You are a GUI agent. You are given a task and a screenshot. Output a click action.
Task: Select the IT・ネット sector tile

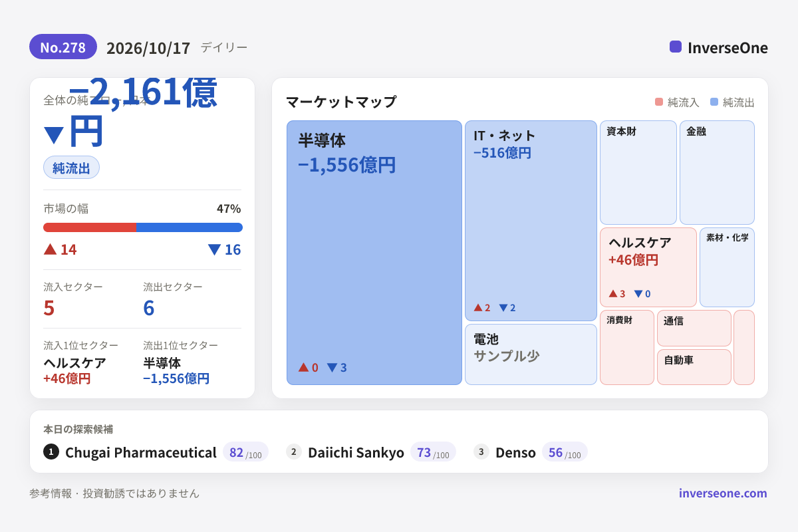point(531,221)
